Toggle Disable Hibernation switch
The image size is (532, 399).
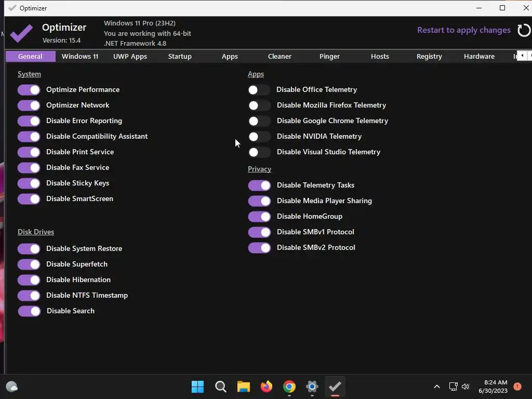(x=29, y=280)
